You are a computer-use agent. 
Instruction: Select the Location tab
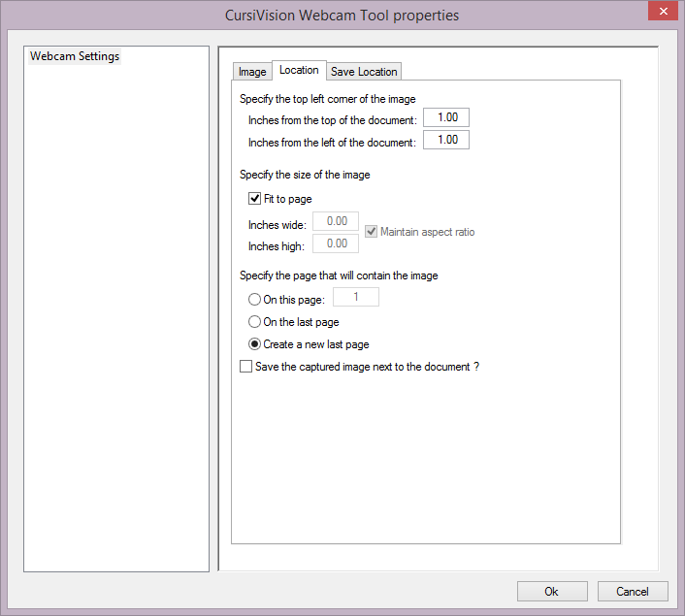299,70
